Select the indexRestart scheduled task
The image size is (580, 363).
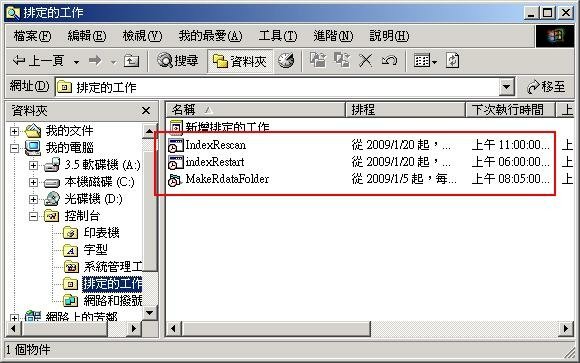pyautogui.click(x=215, y=162)
